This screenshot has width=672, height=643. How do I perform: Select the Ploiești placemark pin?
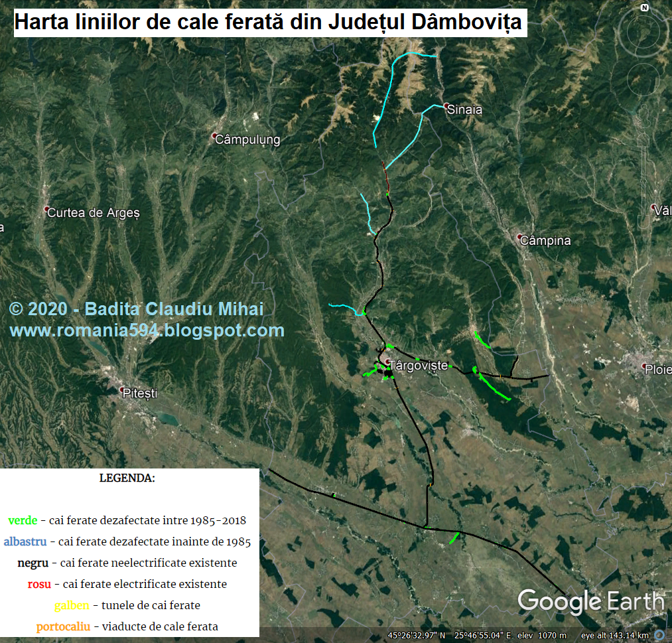coord(643,366)
